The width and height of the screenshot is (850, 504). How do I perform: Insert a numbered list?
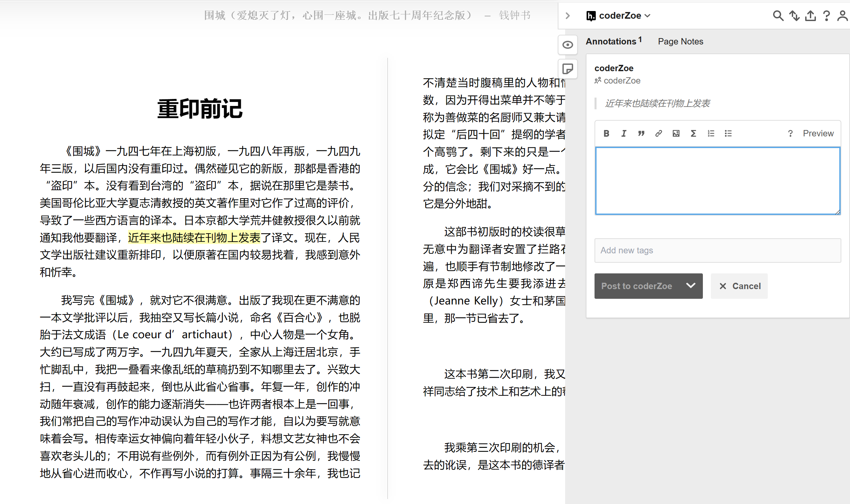point(710,133)
